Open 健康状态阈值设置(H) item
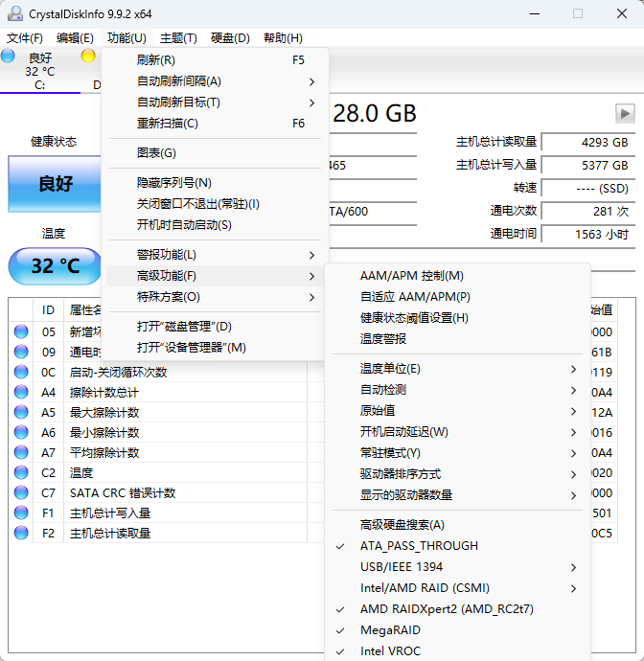 point(457,318)
